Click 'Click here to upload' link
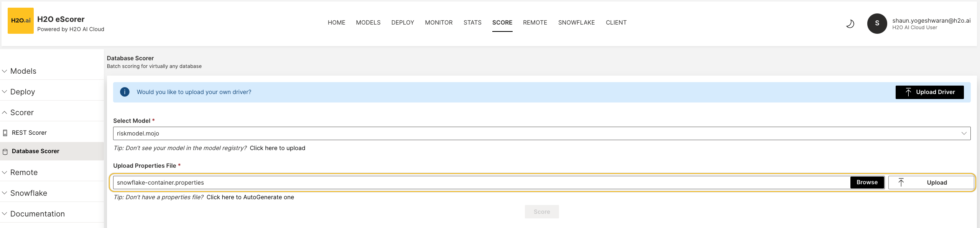Viewport: 980px width, 228px height. pos(278,148)
